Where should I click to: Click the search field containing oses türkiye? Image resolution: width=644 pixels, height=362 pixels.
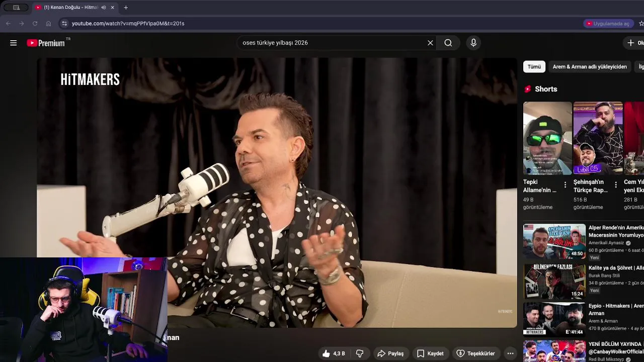point(332,43)
